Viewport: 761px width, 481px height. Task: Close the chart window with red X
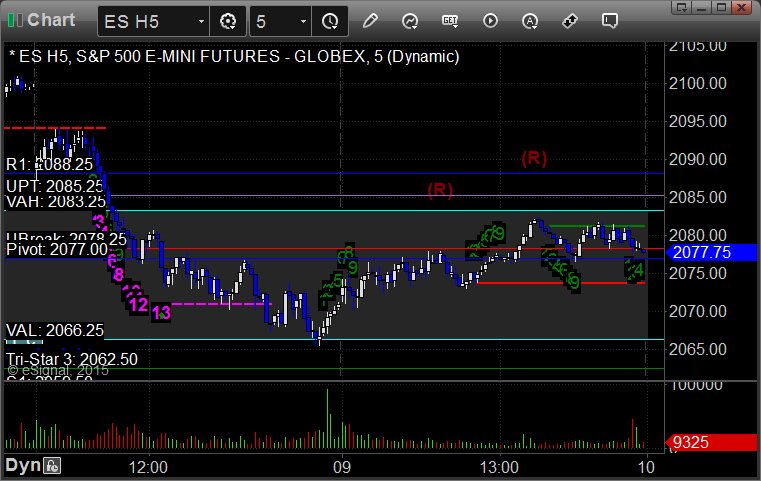click(x=742, y=7)
